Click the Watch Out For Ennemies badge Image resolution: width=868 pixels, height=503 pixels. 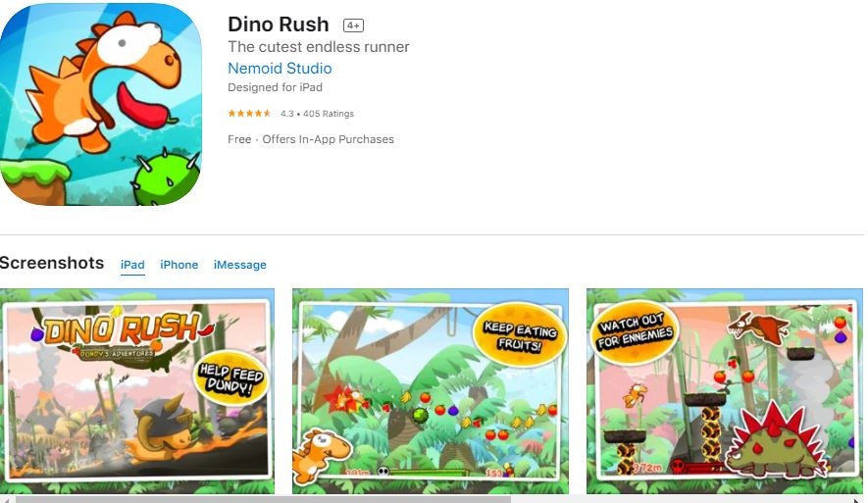coord(635,332)
